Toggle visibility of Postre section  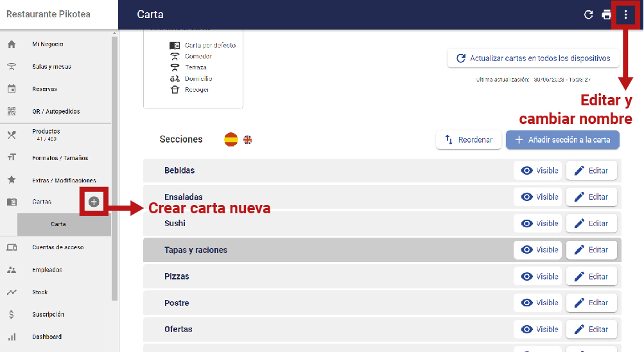(537, 303)
